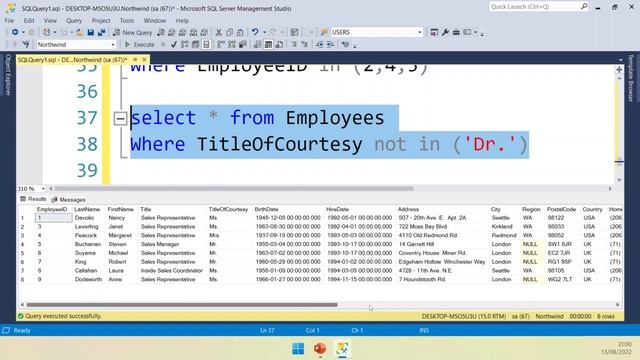The image size is (640, 360).
Task: Undo the last edit
Action: [x=255, y=32]
